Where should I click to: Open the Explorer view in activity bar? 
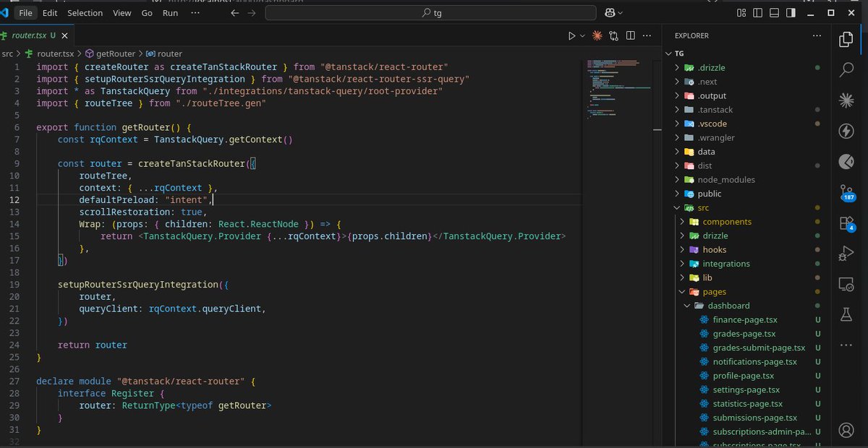(x=846, y=39)
